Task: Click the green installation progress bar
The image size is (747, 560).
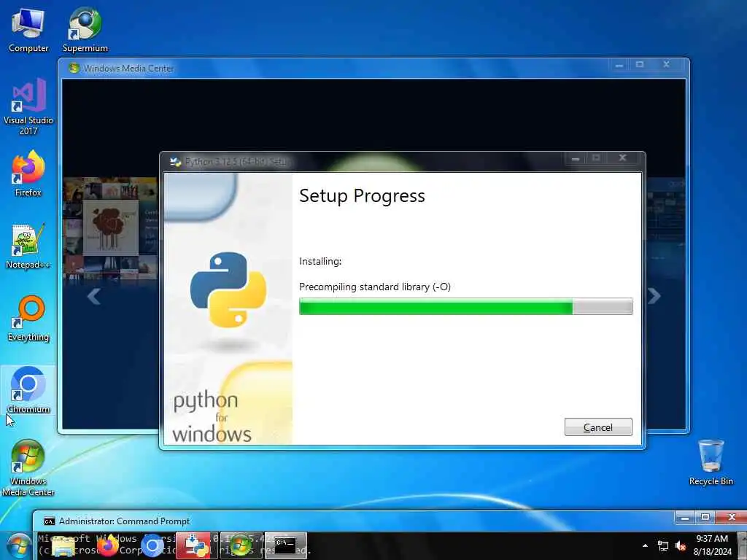Action: [x=466, y=307]
